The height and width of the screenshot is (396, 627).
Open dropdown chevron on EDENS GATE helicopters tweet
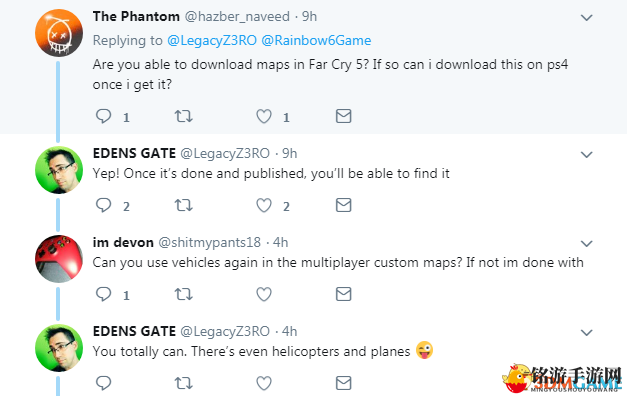click(x=586, y=332)
